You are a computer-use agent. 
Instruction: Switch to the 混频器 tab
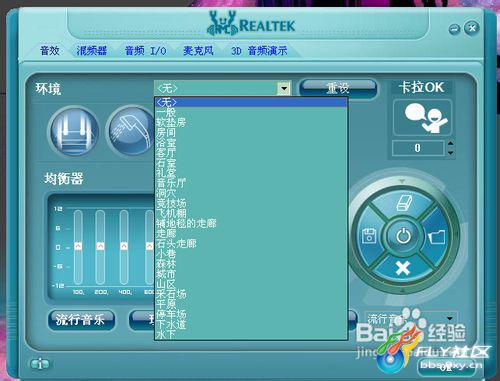coord(92,51)
